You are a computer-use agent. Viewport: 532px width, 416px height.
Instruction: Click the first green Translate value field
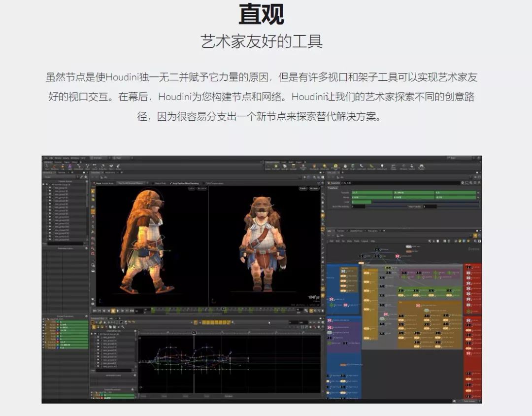click(x=372, y=193)
